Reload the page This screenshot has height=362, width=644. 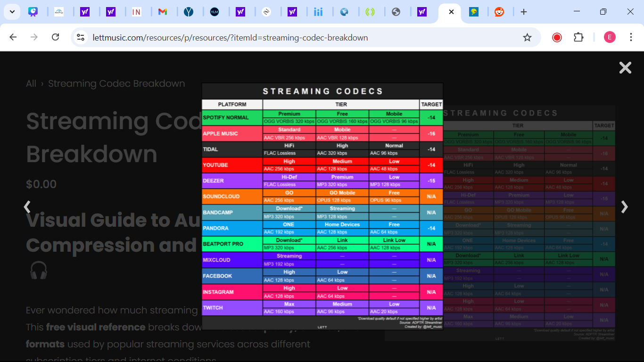(55, 37)
